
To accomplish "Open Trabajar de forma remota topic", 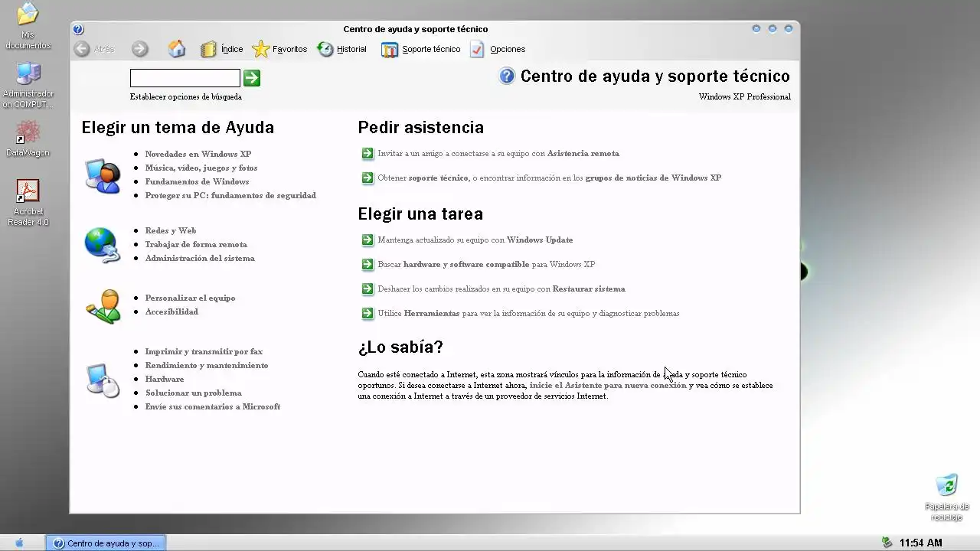I will 196,244.
